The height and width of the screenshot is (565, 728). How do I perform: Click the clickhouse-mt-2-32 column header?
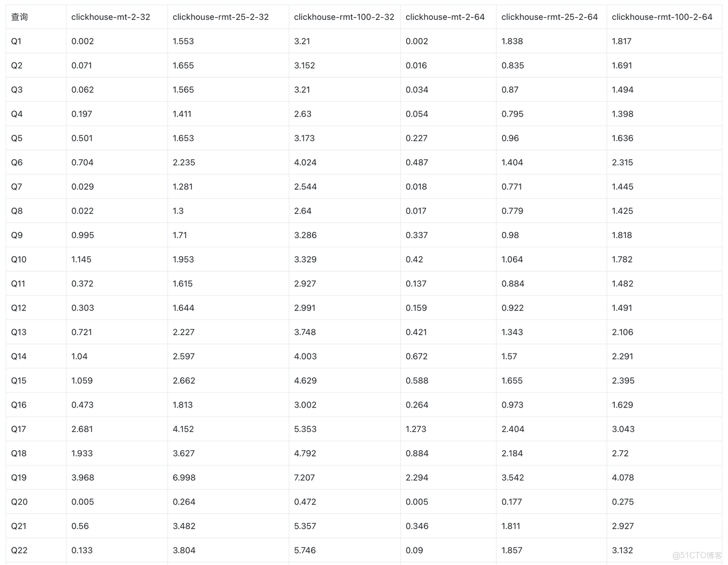pyautogui.click(x=111, y=17)
